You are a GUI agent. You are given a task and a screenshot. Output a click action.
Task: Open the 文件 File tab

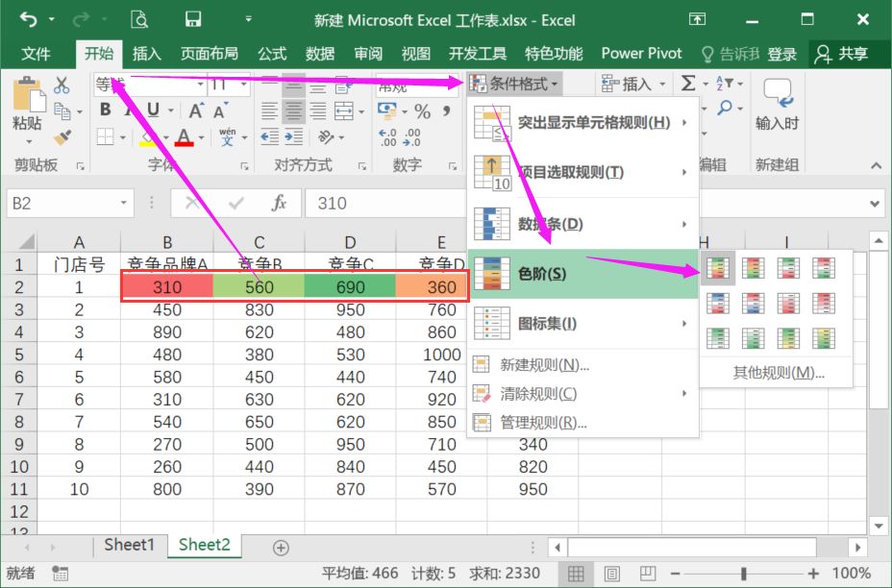point(36,54)
